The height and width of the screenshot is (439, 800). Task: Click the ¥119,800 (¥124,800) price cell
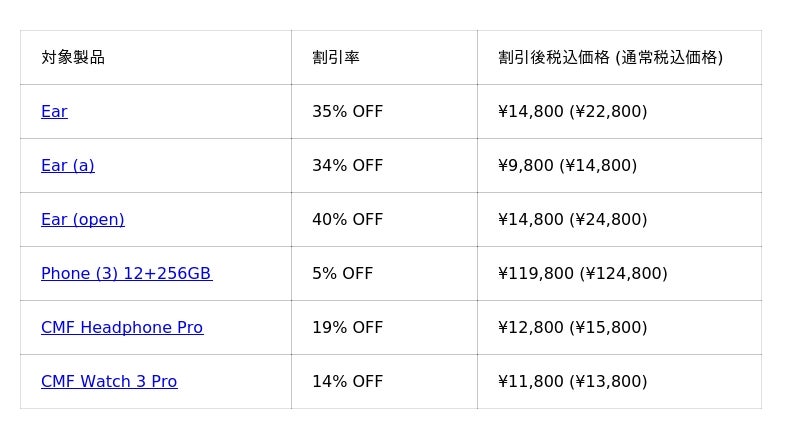click(x=582, y=274)
